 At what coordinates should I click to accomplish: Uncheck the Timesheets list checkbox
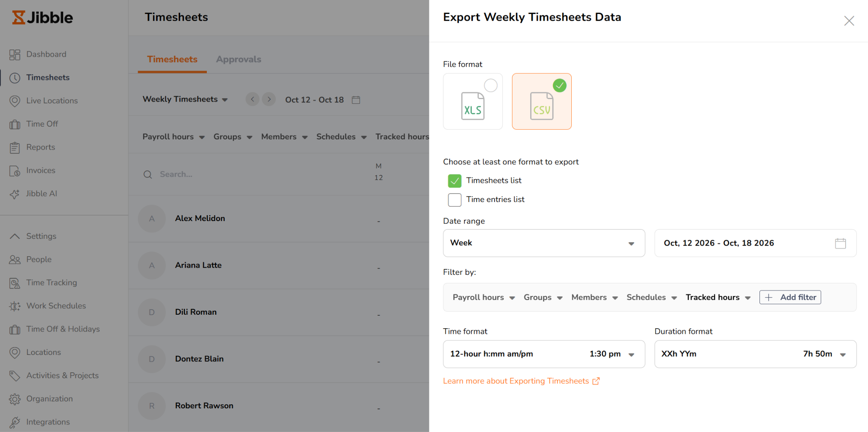455,181
